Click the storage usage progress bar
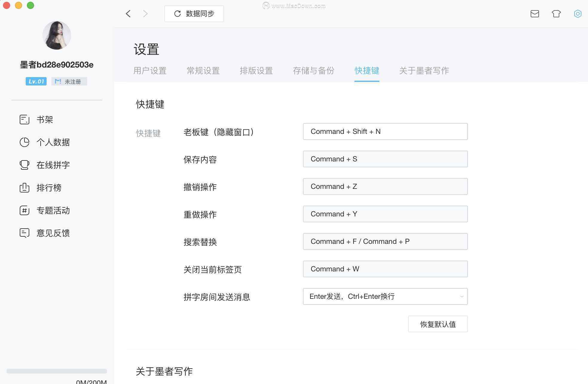This screenshot has width=588, height=384. click(57, 371)
